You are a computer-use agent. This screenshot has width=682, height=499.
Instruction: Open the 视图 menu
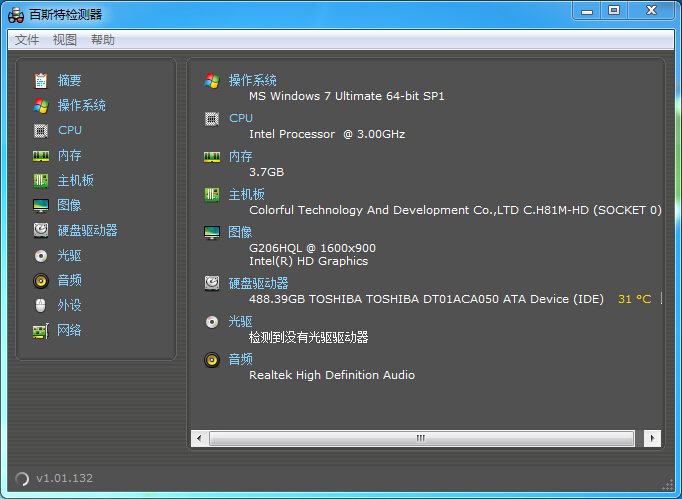[64, 40]
